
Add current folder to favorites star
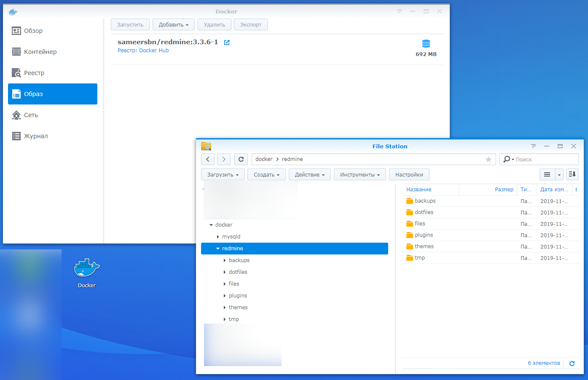(489, 159)
